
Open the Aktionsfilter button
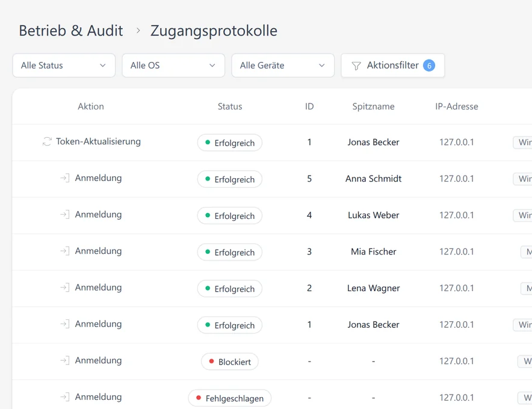tap(393, 66)
